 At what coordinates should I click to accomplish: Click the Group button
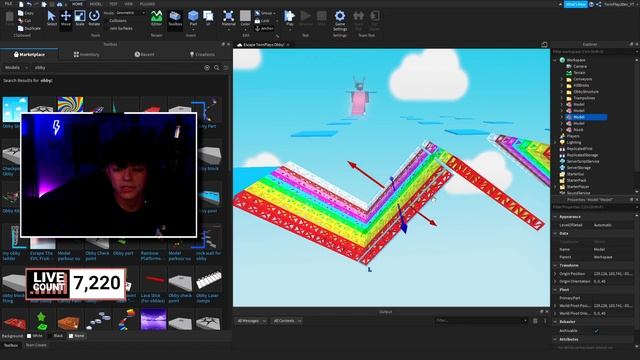tap(264, 13)
